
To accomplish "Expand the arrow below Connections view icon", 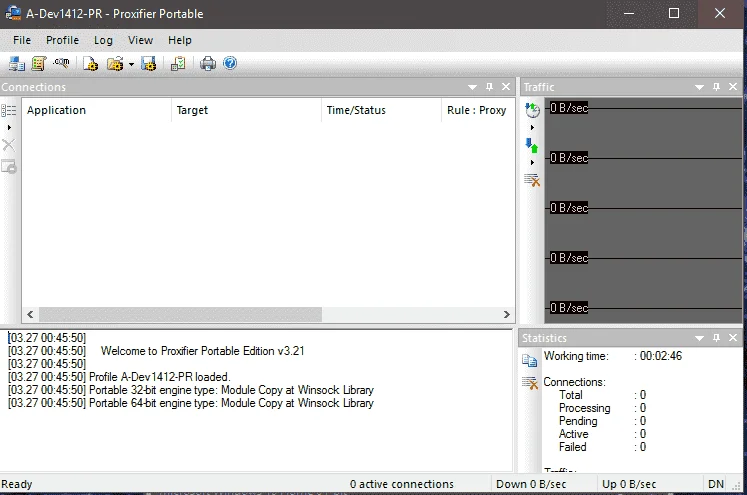I will (9, 128).
